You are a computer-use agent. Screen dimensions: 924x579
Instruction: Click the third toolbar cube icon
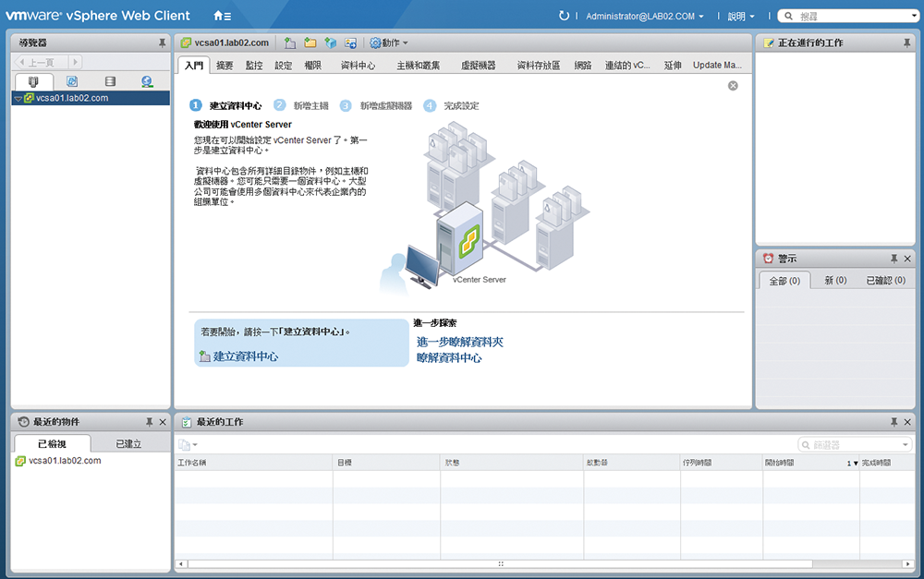point(330,43)
